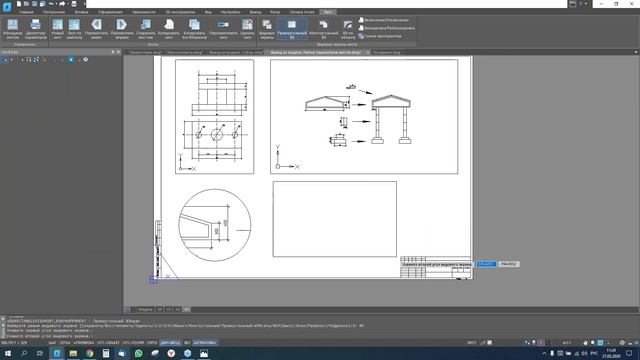Open the Вставка ribbon tab
Screen dimensions: 640x360
point(81,12)
